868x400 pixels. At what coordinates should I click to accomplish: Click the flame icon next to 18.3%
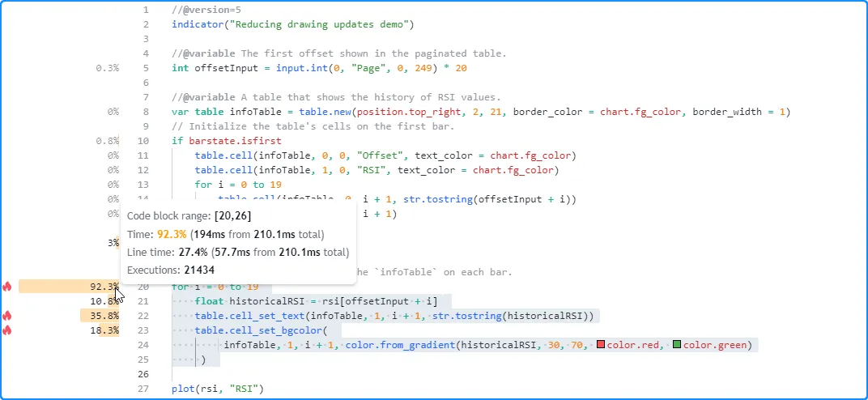coord(7,330)
